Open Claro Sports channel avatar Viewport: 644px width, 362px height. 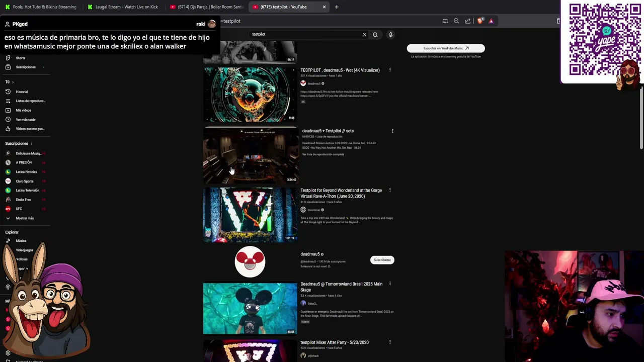[x=8, y=181]
